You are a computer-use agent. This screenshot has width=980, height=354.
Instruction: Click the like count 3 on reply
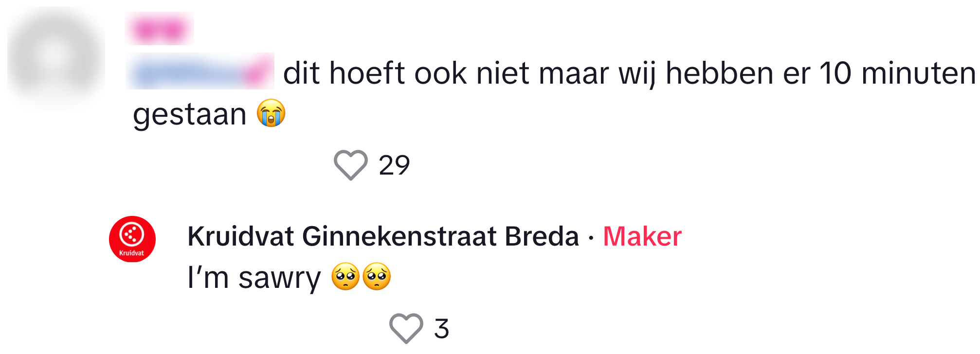pos(441,329)
